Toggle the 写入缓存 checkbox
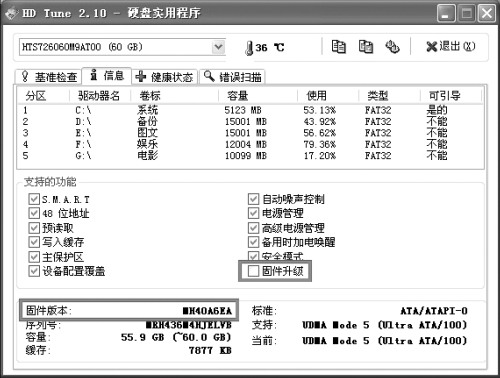The width and height of the screenshot is (500, 378). click(34, 242)
